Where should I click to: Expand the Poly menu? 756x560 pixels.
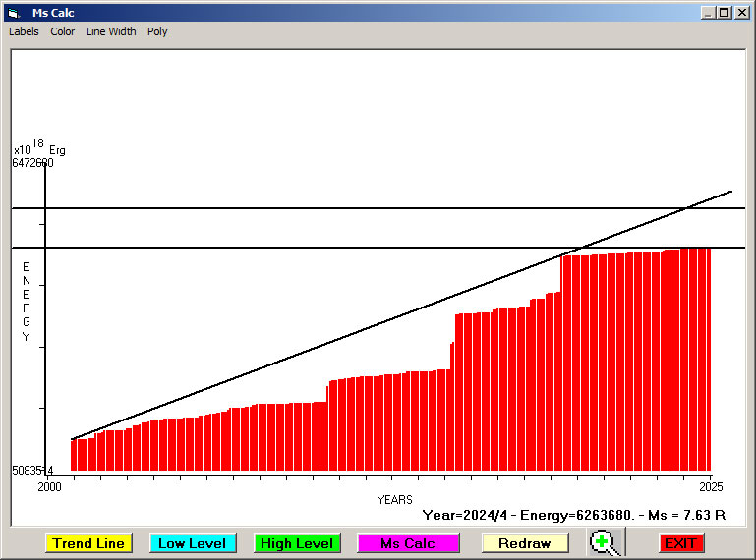(x=157, y=31)
